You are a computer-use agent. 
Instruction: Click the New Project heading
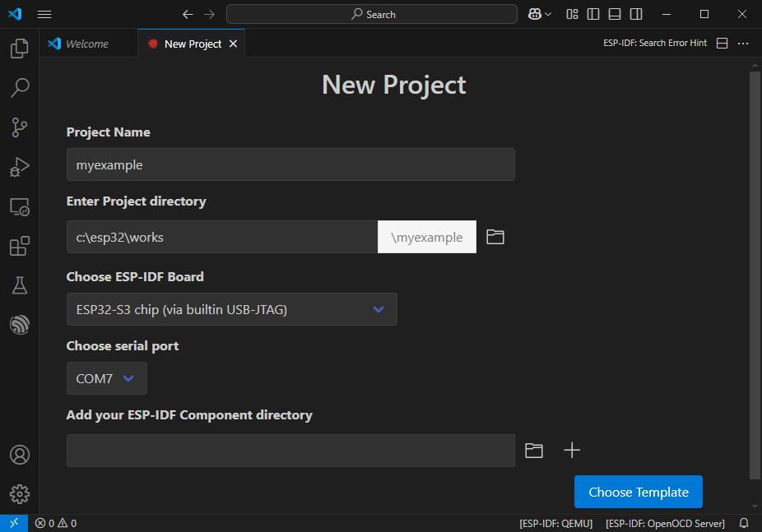[x=394, y=85]
